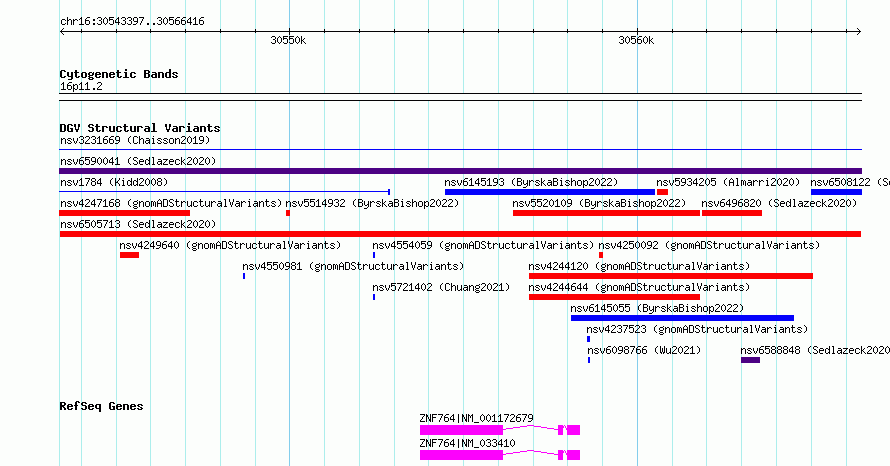Click the nsv4244120 red variant bar
The image size is (890, 466).
click(x=671, y=276)
